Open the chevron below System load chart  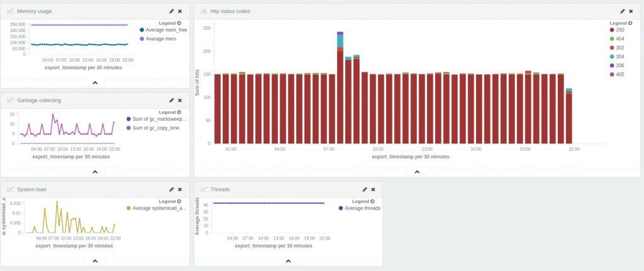tap(94, 260)
